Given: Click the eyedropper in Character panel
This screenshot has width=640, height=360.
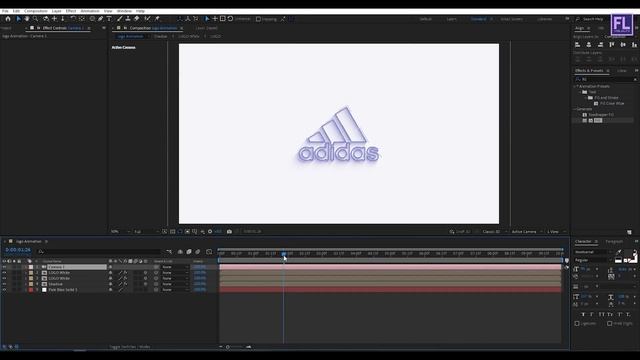Looking at the screenshot, I should pos(619,252).
